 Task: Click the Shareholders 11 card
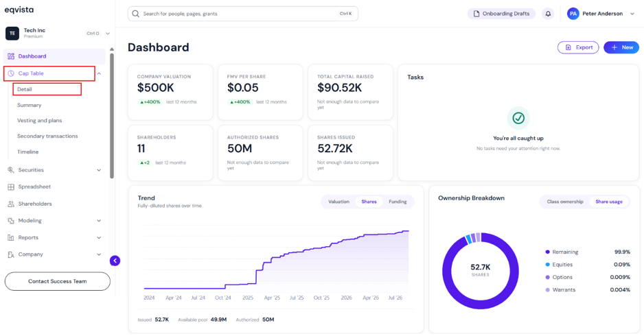coord(170,153)
